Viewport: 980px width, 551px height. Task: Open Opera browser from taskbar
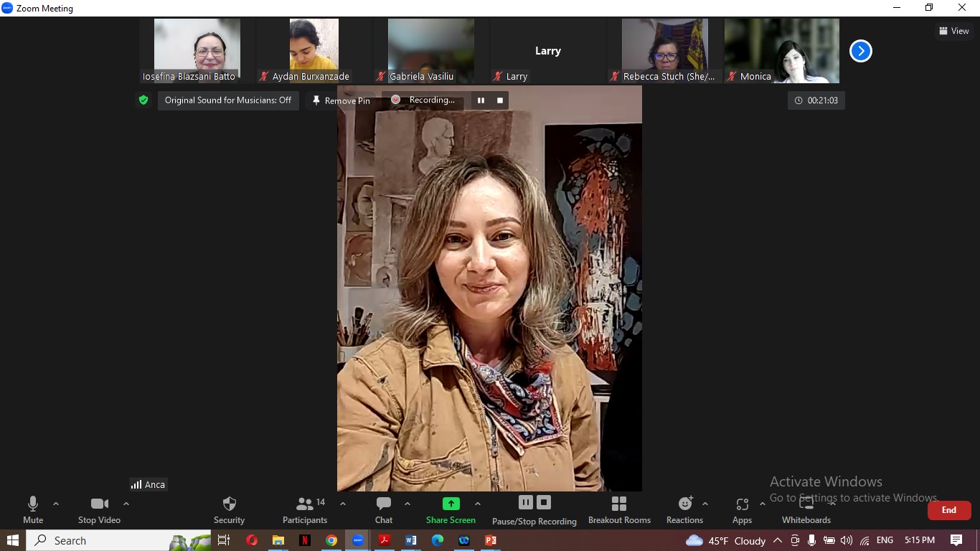(252, 540)
